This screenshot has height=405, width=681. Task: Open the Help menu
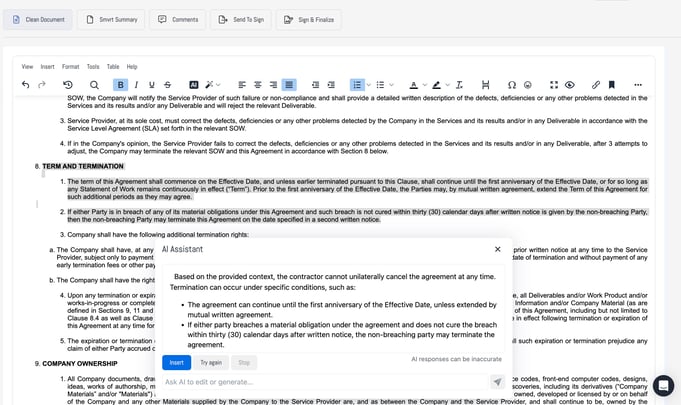(132, 66)
